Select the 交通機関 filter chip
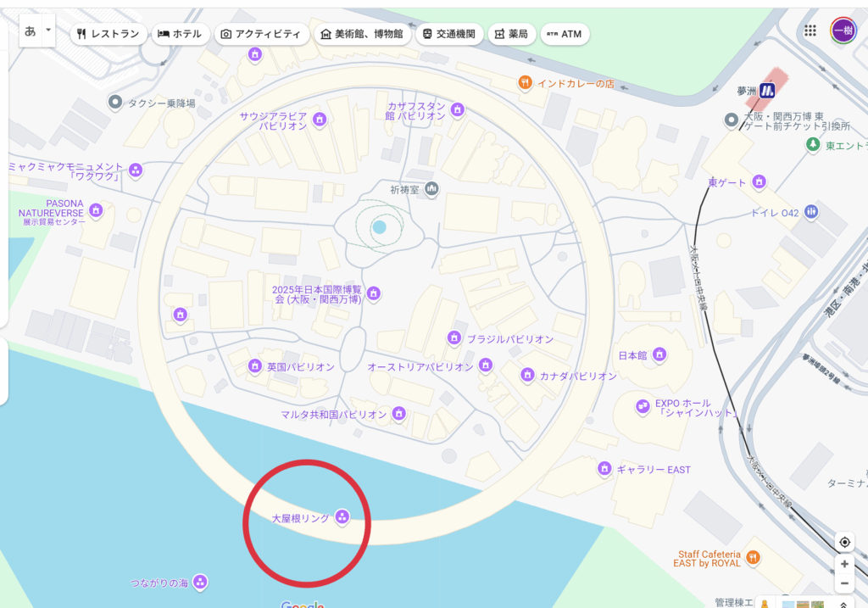 coord(449,34)
